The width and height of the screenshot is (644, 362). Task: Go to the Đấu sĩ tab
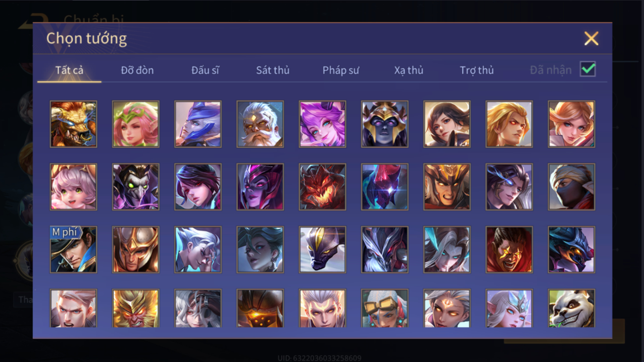[x=205, y=70]
